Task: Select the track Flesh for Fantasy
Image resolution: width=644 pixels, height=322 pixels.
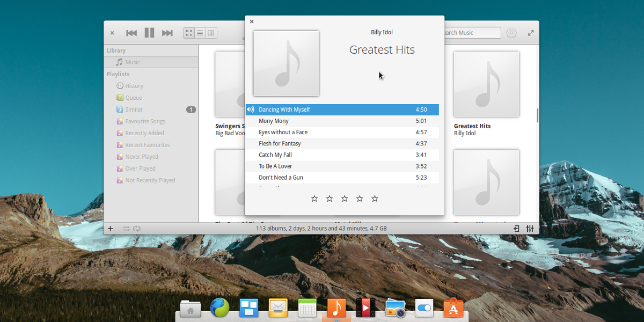Action: (x=342, y=143)
